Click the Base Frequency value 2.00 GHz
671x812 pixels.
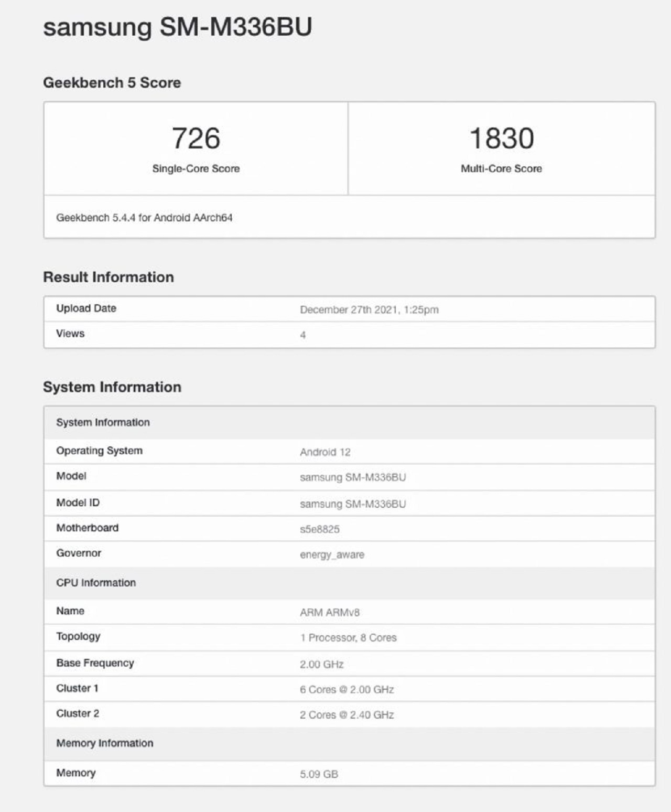coord(320,663)
